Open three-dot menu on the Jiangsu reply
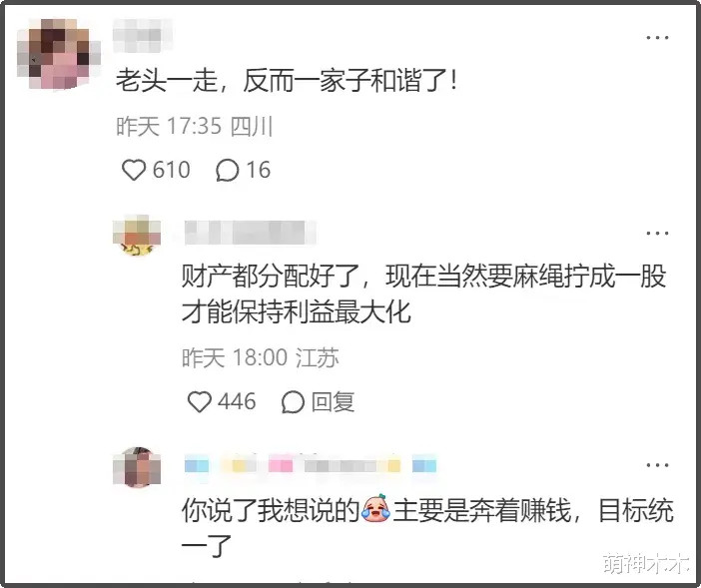The width and height of the screenshot is (701, 588). click(x=657, y=233)
